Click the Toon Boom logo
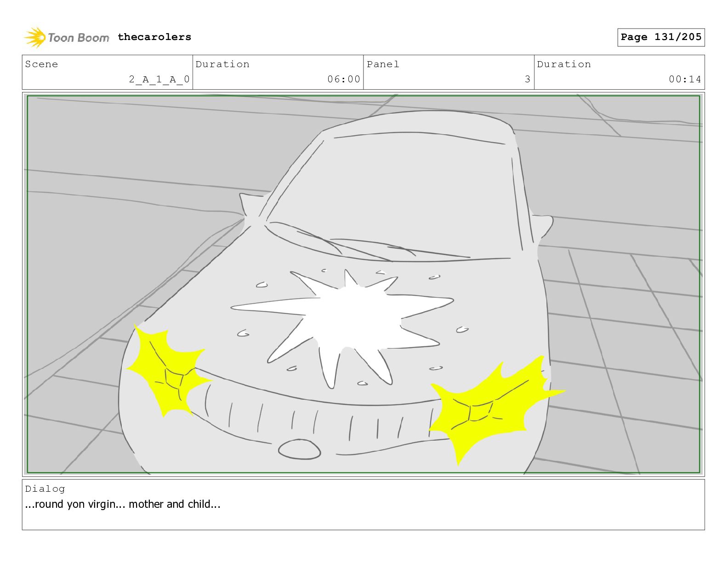The image size is (728, 563). pos(67,37)
